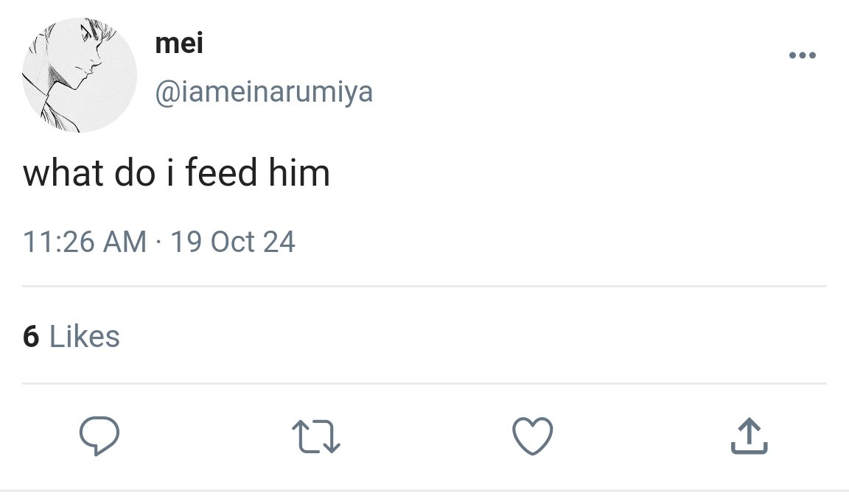Open the three-dot more options menu
The width and height of the screenshot is (849, 504).
[803, 55]
